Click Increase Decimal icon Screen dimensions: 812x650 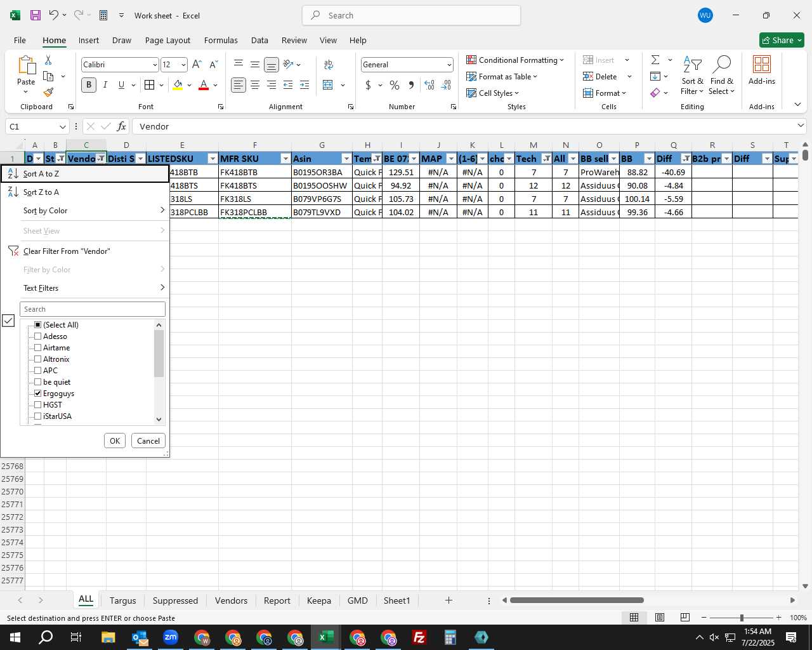[429, 85]
